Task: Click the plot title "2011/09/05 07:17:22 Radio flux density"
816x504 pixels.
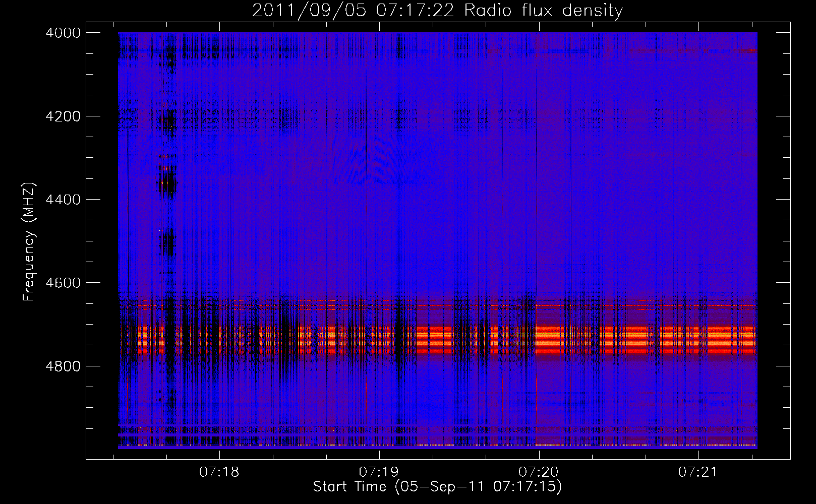Action: [x=437, y=10]
